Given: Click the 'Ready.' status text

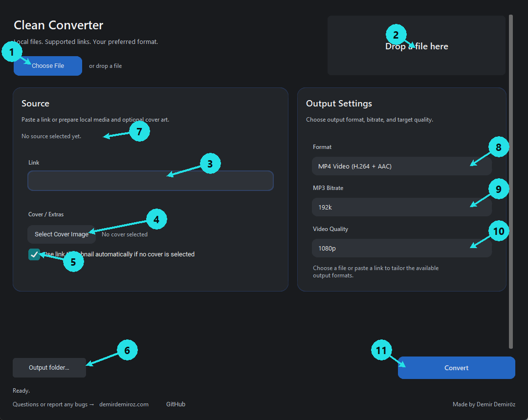Looking at the screenshot, I should pos(21,391).
